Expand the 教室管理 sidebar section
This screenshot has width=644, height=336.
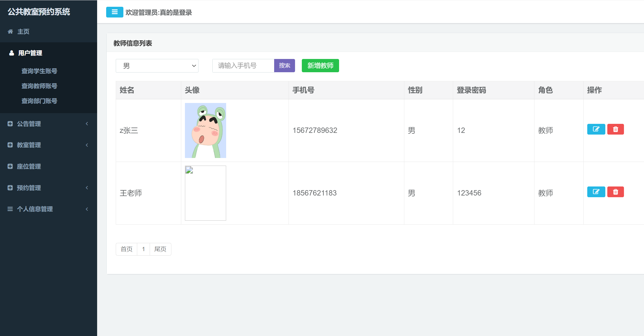(29, 145)
